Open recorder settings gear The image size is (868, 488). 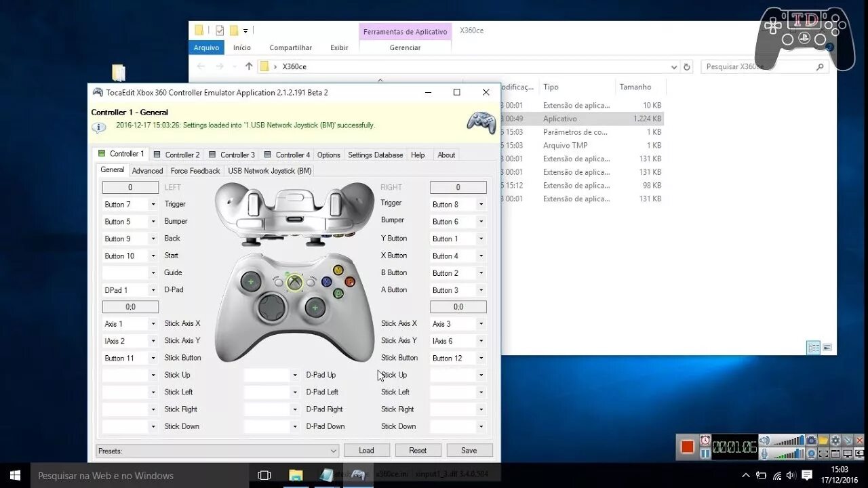pos(835,440)
